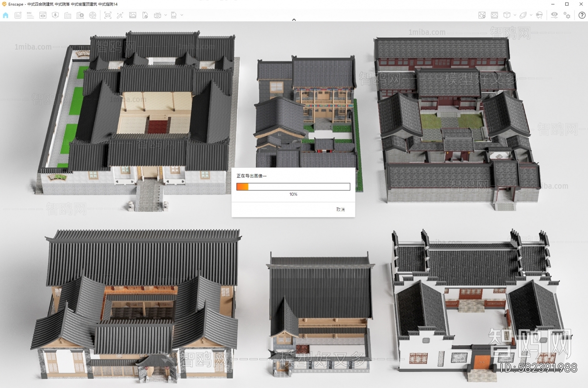Toggle the visual settings eye icon
The height and width of the screenshot is (388, 588).
(554, 15)
